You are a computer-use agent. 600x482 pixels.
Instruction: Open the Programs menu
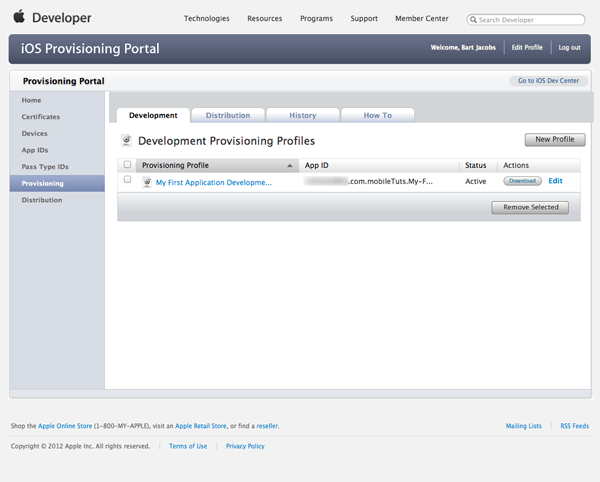click(316, 18)
